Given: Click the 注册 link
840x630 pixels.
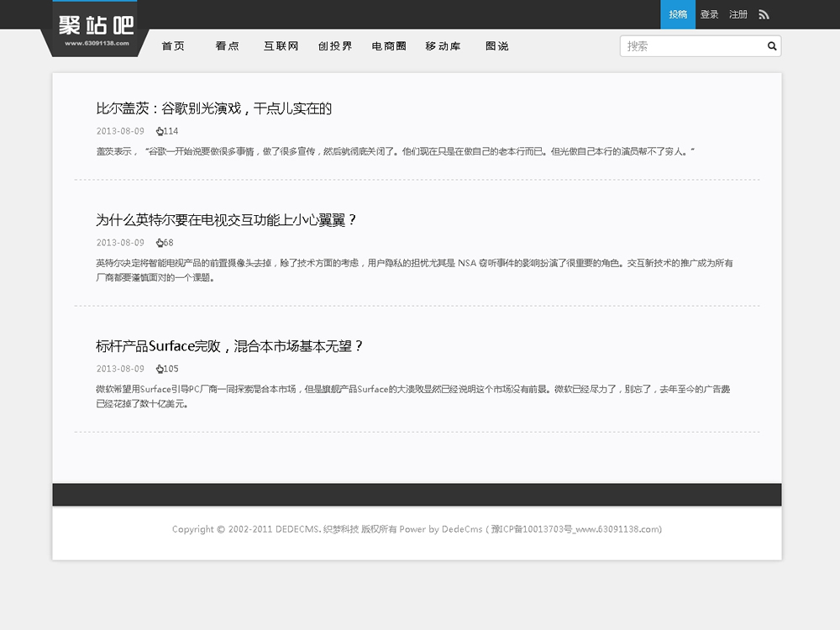Looking at the screenshot, I should [x=738, y=14].
